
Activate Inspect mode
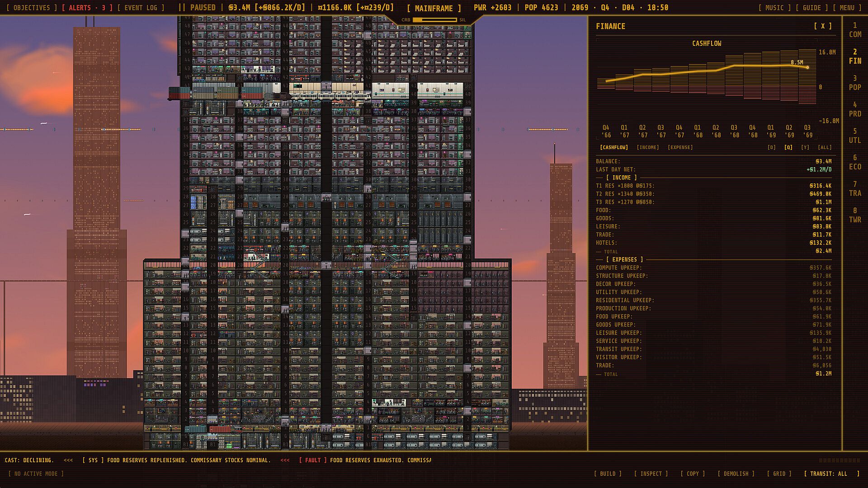[x=651, y=474]
